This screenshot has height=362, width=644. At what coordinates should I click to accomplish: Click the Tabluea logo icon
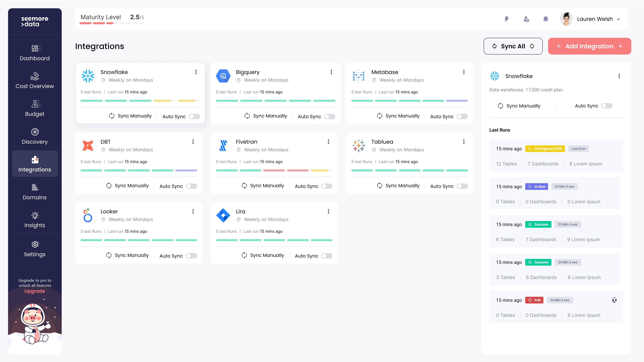pos(359,146)
